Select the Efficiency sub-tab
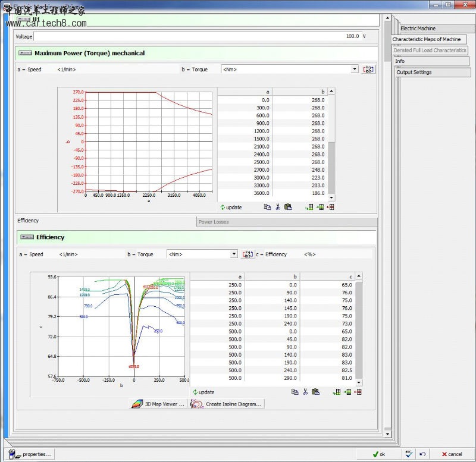This screenshot has width=476, height=462. (28, 221)
